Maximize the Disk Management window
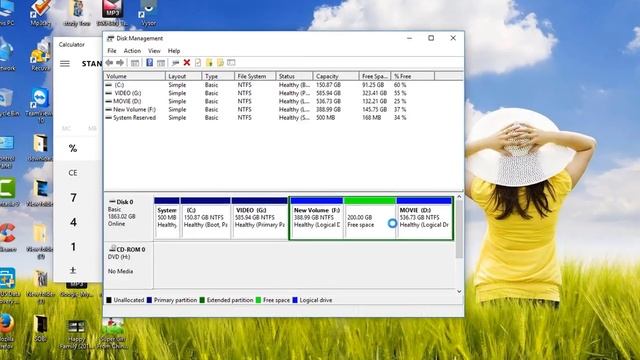Screen dimensions: 640x360 click(x=431, y=38)
